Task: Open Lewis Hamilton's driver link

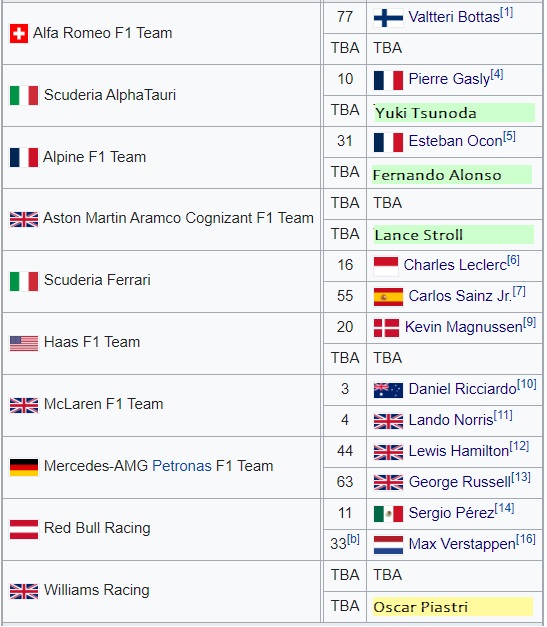Action: point(459,451)
